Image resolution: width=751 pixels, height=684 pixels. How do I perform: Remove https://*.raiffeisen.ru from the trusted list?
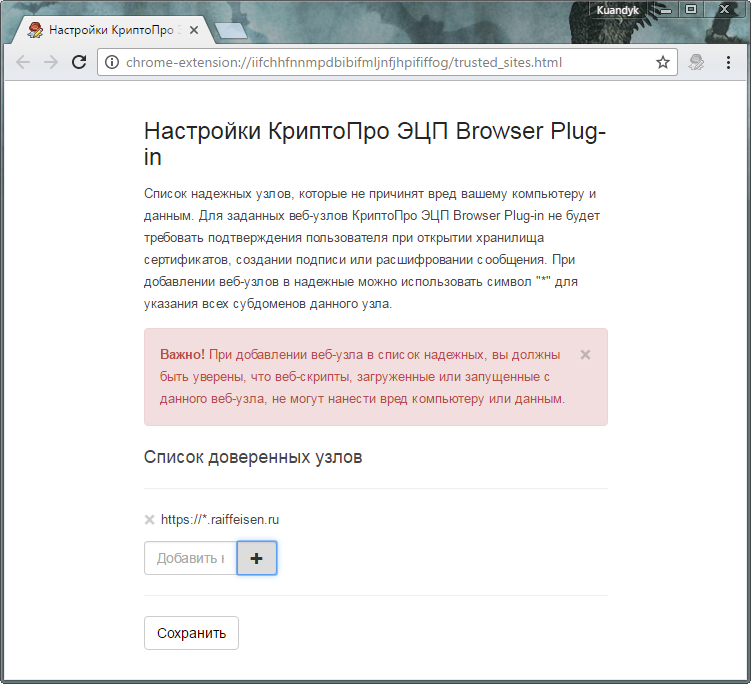(x=150, y=519)
